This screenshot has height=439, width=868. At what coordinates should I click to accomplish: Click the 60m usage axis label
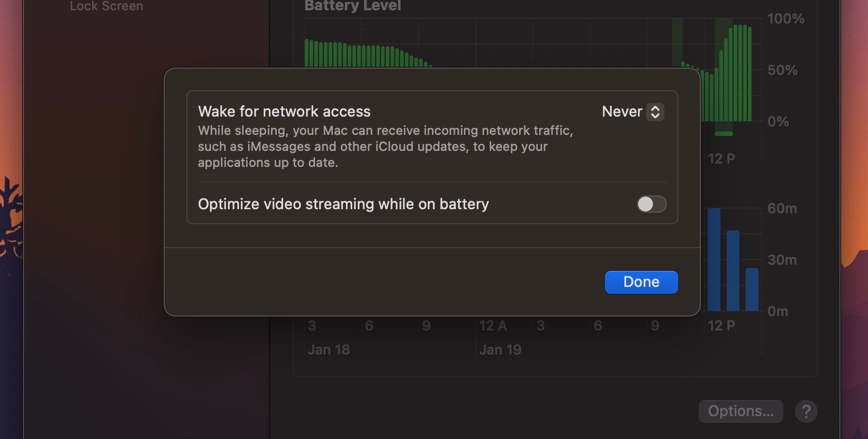(782, 209)
